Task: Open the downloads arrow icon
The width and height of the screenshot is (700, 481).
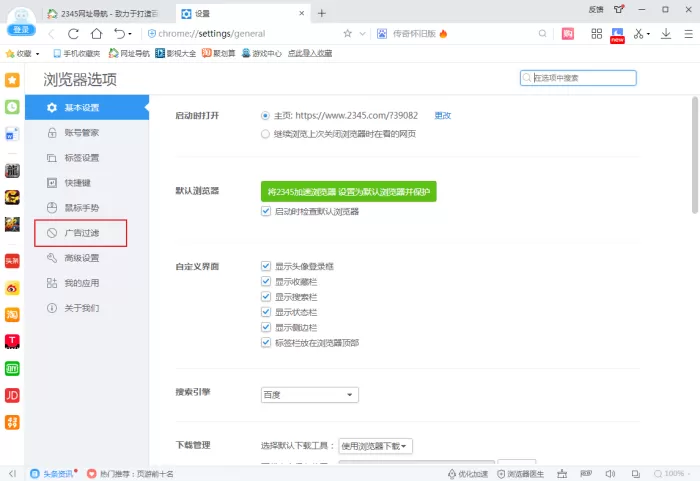Action: click(x=666, y=33)
